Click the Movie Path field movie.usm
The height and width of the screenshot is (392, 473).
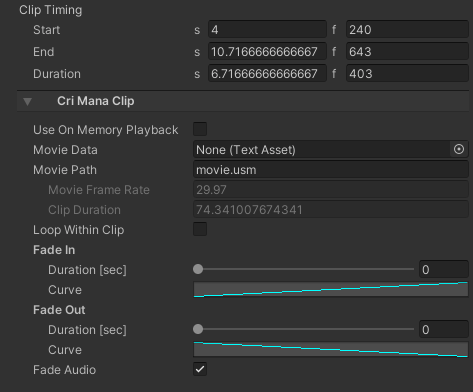331,169
